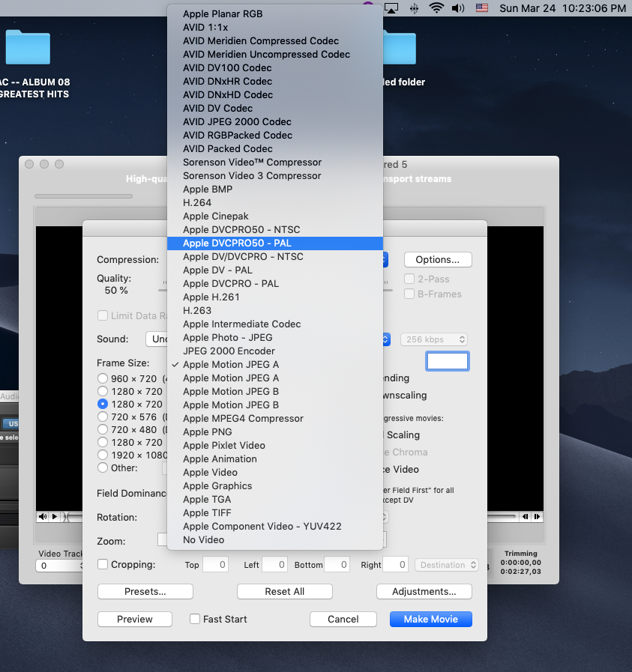
Task: Select Apple Component Video - YUV422
Action: coord(275,527)
